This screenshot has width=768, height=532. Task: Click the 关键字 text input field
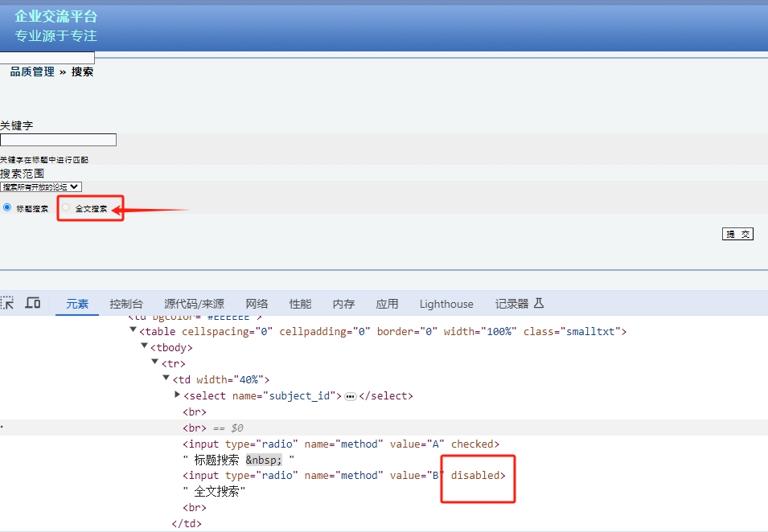[x=58, y=140]
